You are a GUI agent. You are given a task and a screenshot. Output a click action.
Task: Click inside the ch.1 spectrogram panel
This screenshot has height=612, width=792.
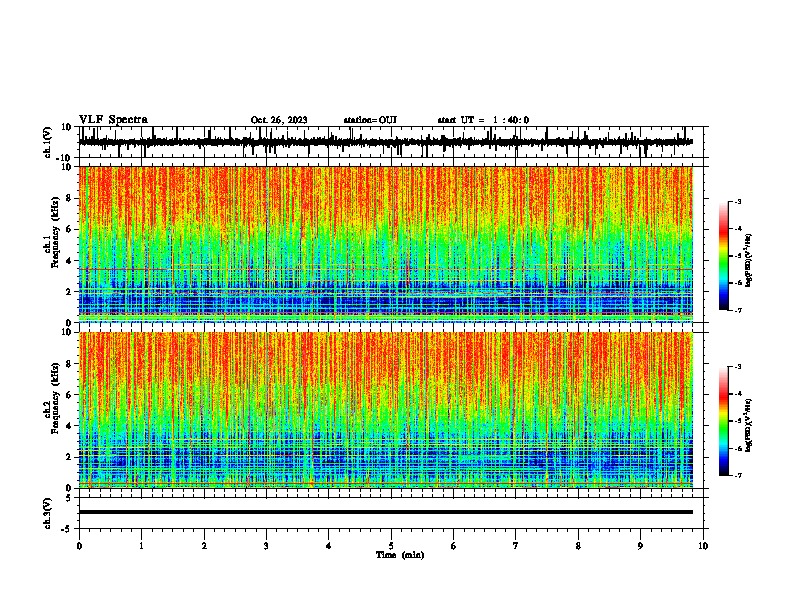385,244
